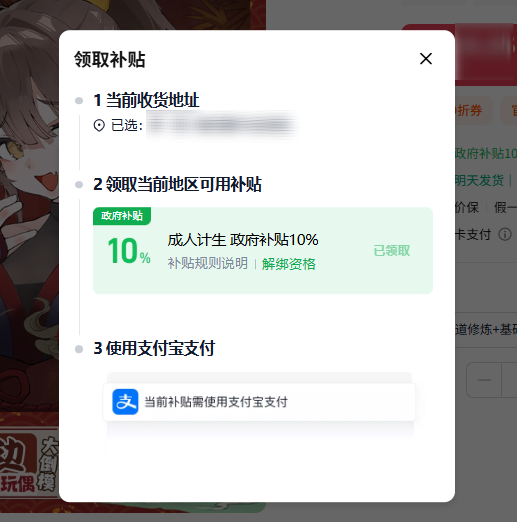This screenshot has width=517, height=522.
Task: Click the bullet dot beside 使用支付宝支付 step
Action: (x=79, y=349)
